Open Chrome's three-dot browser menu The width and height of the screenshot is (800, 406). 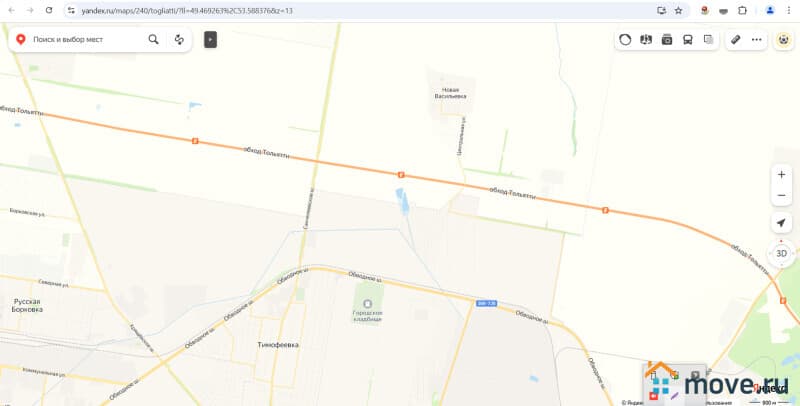(789, 10)
